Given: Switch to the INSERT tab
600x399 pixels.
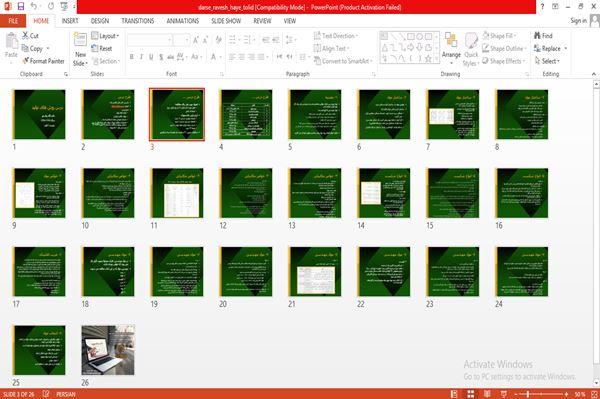Looking at the screenshot, I should click(70, 21).
